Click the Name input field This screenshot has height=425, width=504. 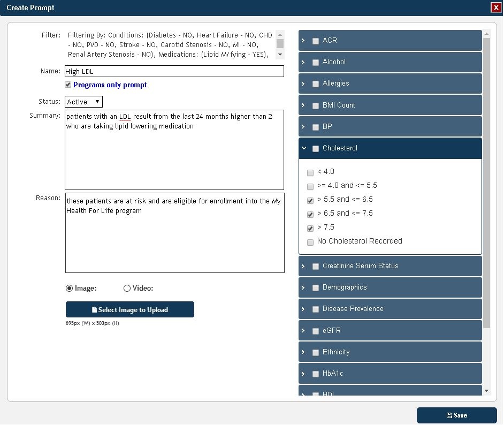coord(174,71)
